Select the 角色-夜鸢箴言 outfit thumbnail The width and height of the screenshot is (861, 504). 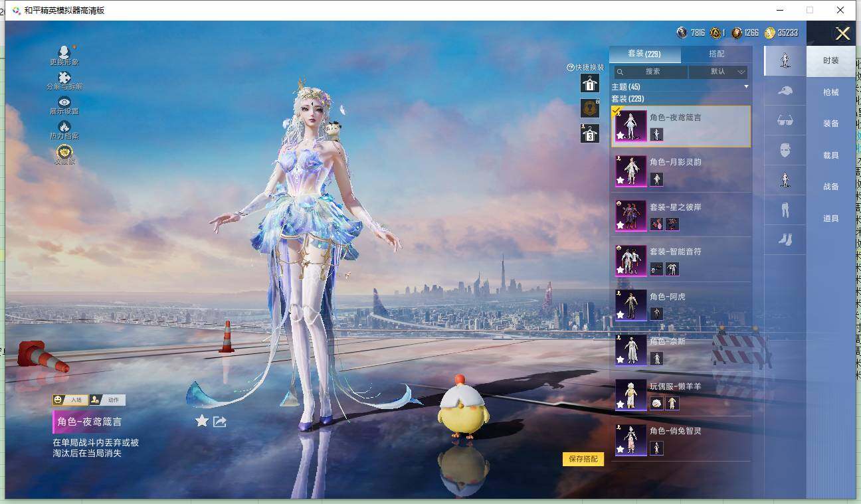(x=631, y=126)
